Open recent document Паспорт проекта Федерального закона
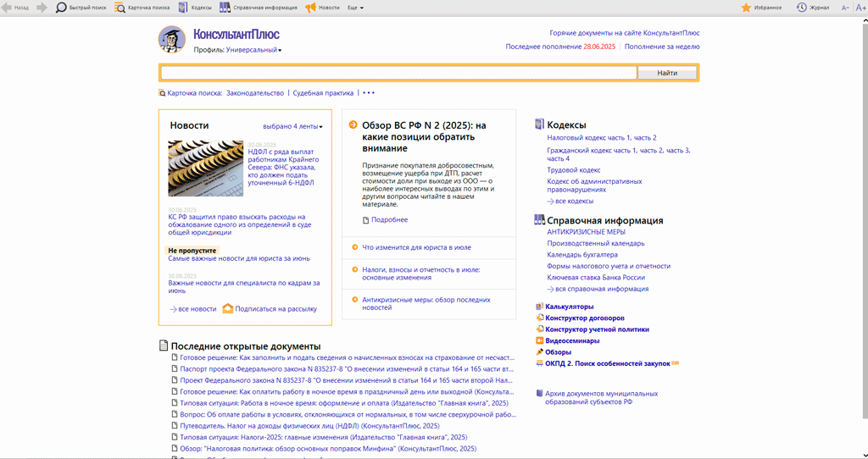868x459 pixels. click(x=348, y=369)
